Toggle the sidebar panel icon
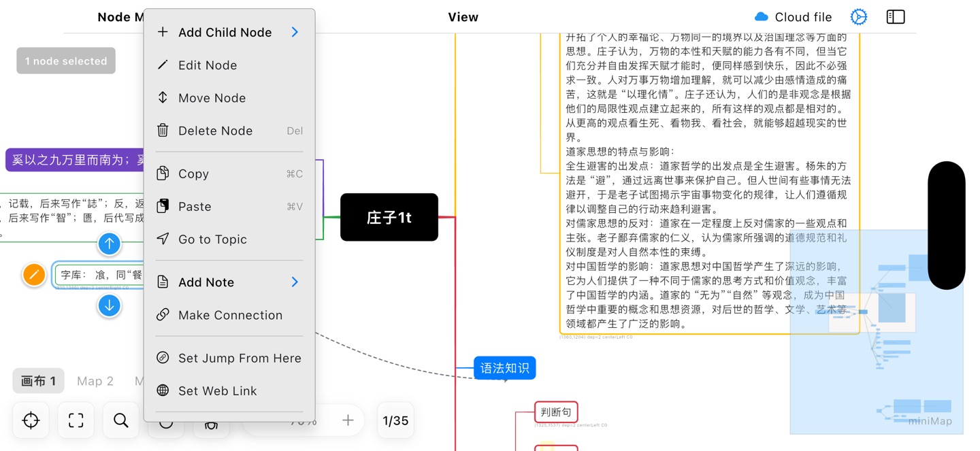980x451 pixels. (x=896, y=17)
